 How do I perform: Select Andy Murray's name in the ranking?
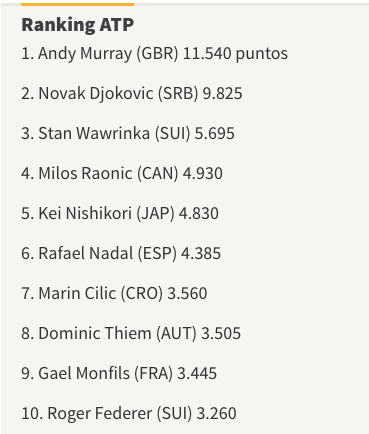85,54
